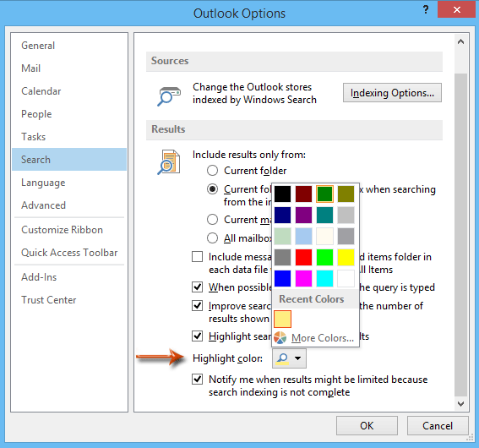
Task: Enable the 'Include messages' deleted items checkbox
Action: point(198,257)
